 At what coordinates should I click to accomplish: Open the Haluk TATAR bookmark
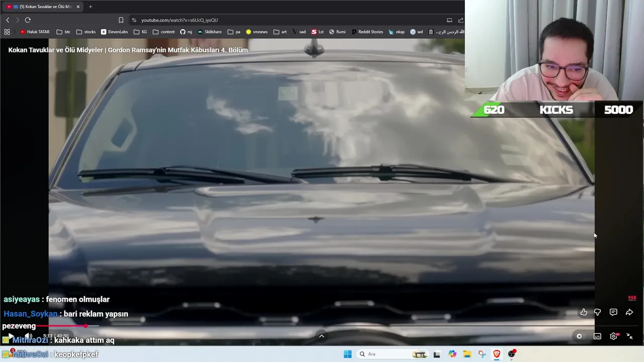[x=35, y=32]
